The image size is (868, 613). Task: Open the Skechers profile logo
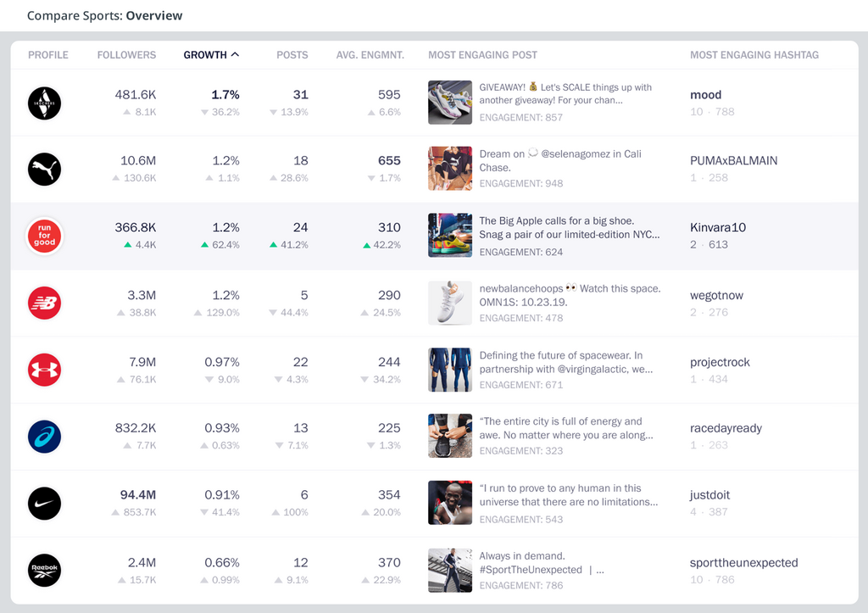tap(44, 103)
